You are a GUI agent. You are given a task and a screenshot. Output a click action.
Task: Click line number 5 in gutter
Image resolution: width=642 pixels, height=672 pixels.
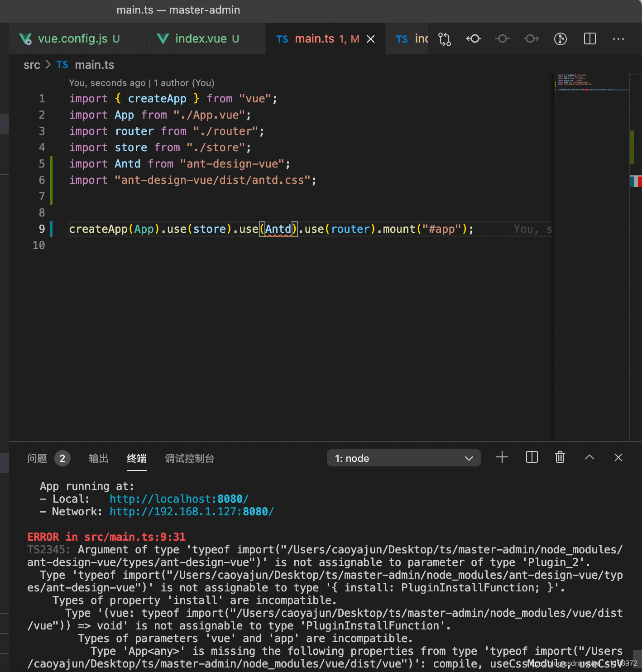(x=42, y=164)
